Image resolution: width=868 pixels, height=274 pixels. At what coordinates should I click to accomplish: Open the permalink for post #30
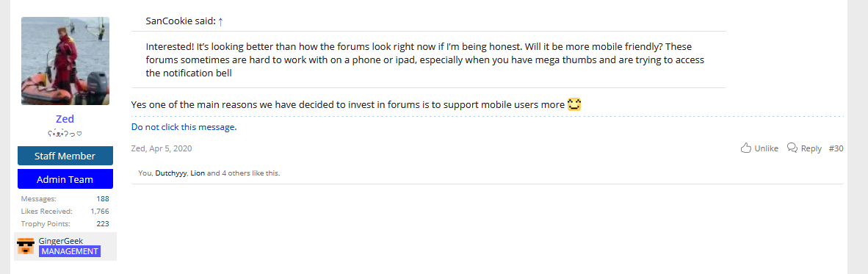pyautogui.click(x=836, y=148)
